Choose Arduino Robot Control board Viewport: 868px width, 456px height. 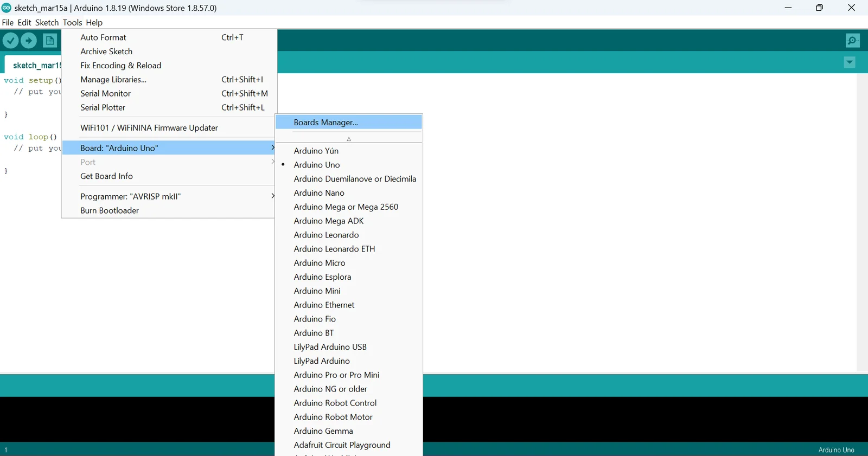(349, 403)
